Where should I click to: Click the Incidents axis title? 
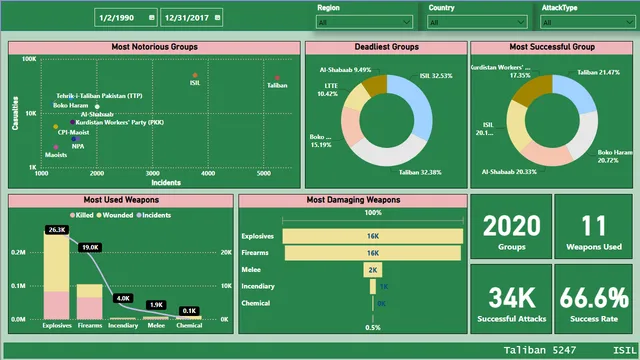[x=166, y=182]
